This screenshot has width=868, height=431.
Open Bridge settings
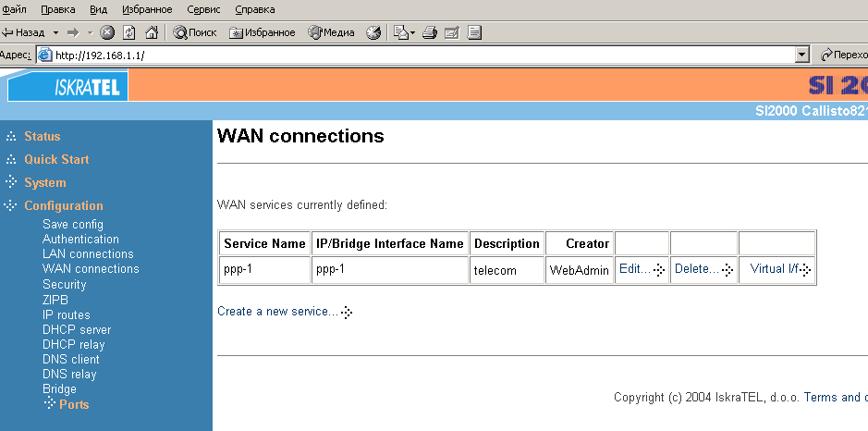tap(59, 388)
